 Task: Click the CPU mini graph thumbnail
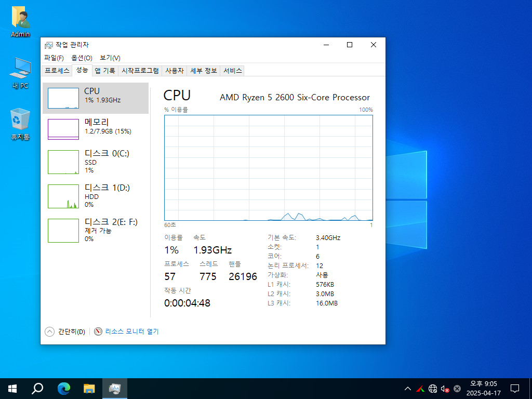click(63, 98)
